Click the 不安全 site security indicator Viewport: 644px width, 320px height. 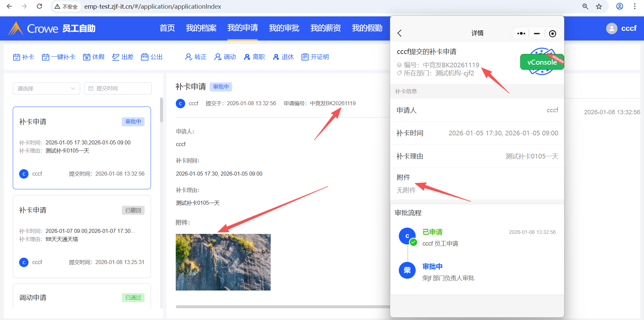66,6
